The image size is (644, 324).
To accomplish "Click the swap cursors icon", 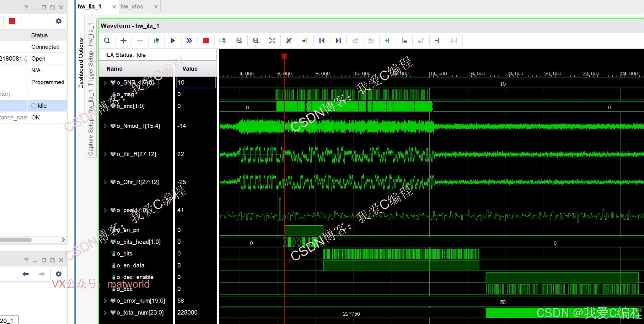I will 454,41.
